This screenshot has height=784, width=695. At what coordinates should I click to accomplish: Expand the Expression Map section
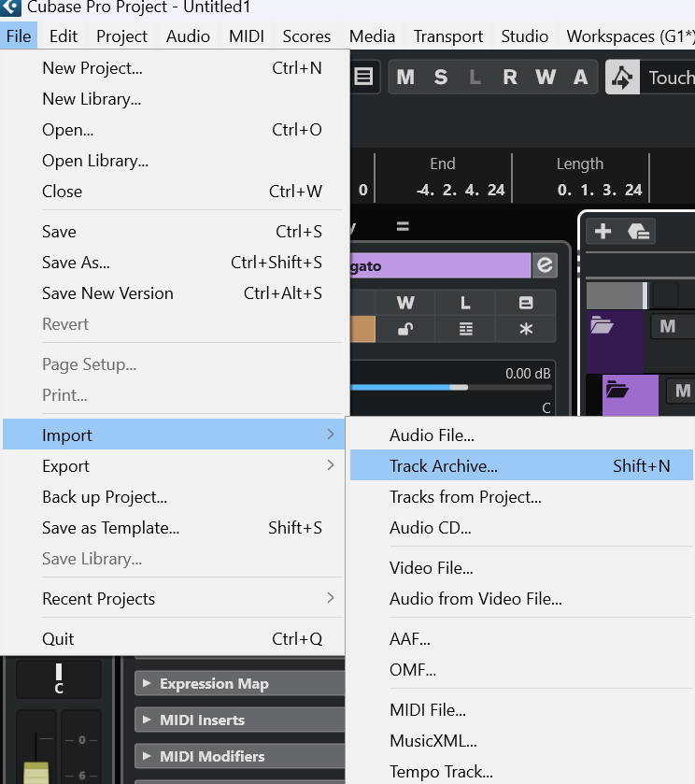click(x=239, y=683)
